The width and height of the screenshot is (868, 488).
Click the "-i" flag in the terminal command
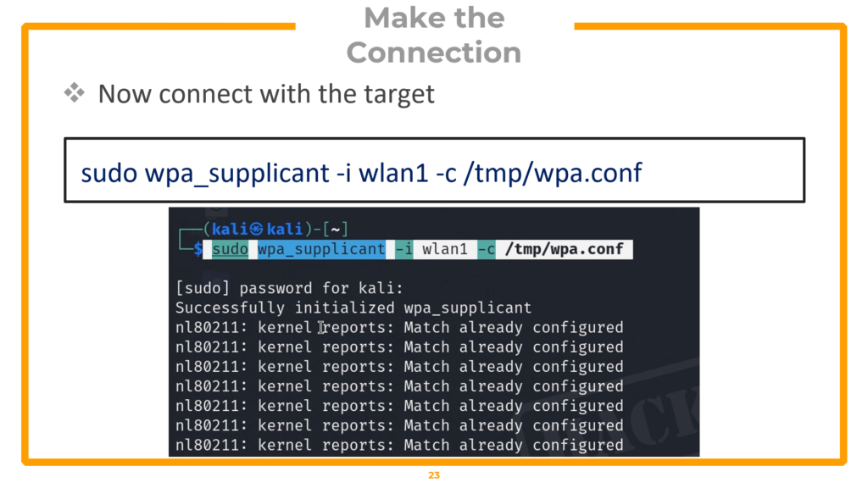click(x=403, y=249)
